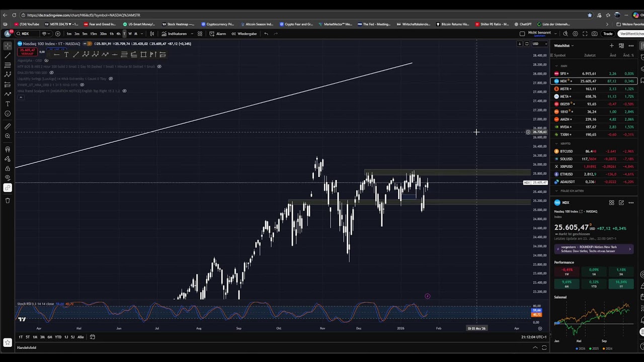Toggle visibility of AlgoAlpha CISD indicator

point(46,60)
